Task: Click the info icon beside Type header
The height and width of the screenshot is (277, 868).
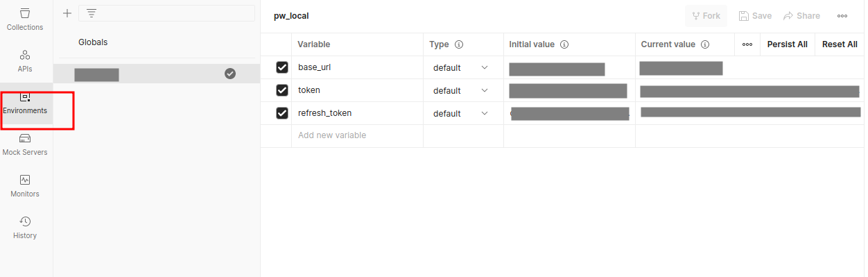Action: 458,44
